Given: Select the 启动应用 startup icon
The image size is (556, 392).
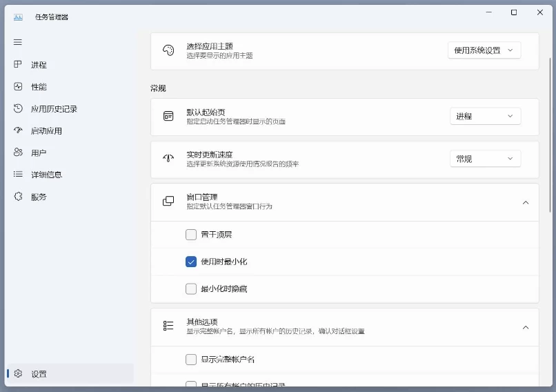Looking at the screenshot, I should [18, 130].
